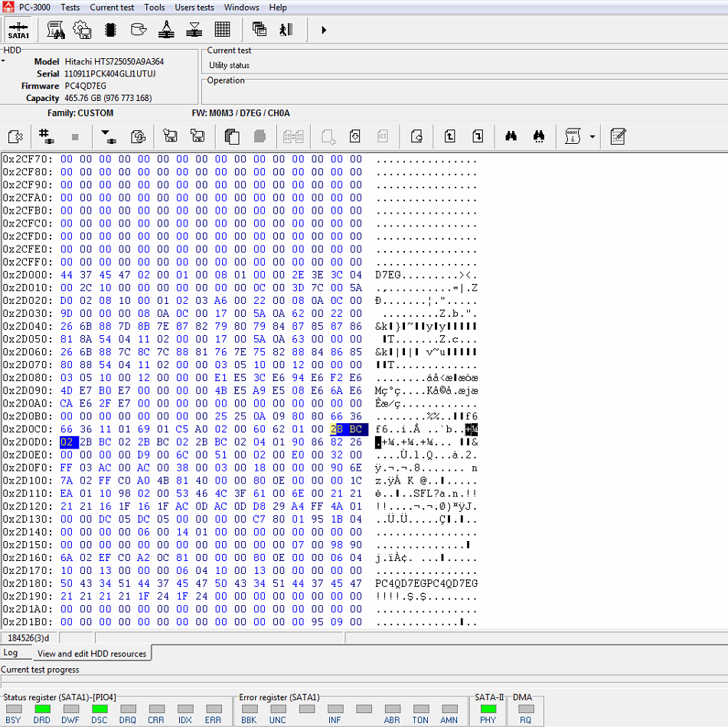Open the Tools menu

pos(154,8)
